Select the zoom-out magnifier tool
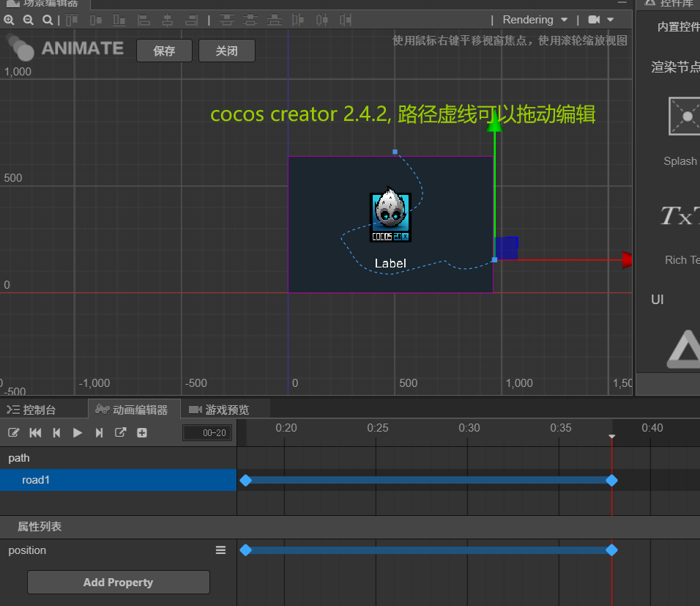This screenshot has width=700, height=606. tap(28, 20)
